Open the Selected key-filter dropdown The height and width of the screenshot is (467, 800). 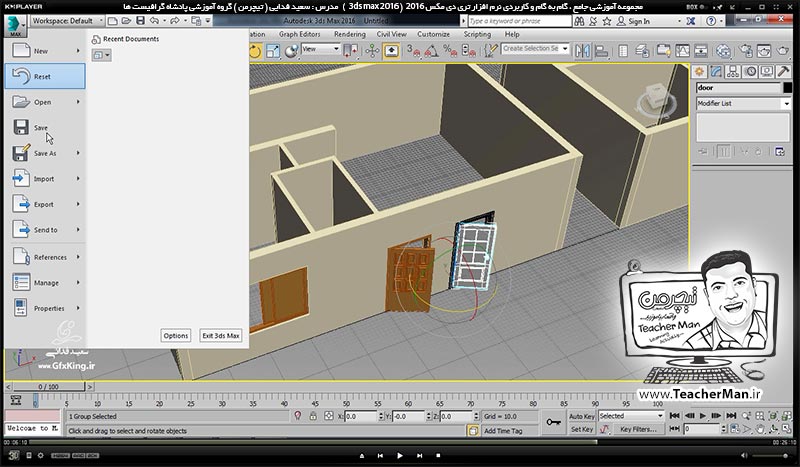(x=631, y=416)
